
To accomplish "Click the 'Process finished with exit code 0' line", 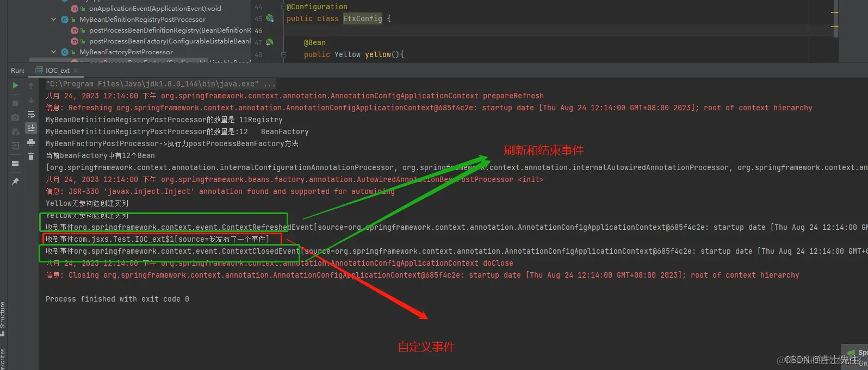I will 117,299.
